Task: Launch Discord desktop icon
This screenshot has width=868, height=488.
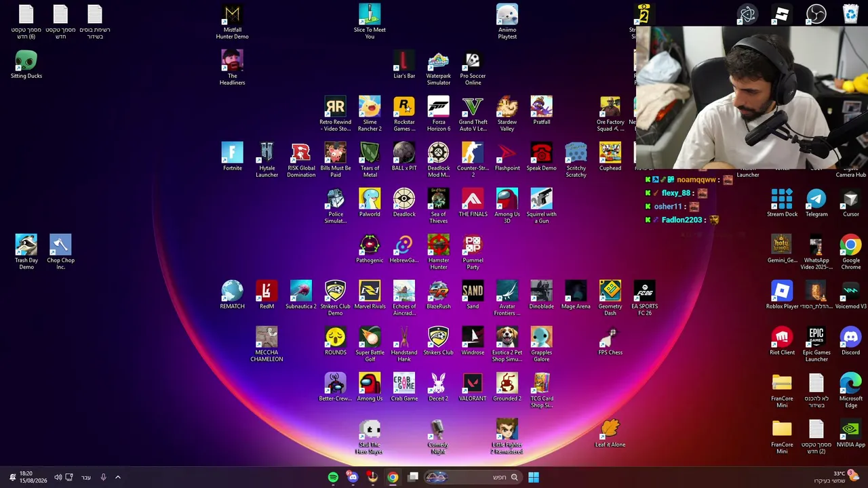Action: click(x=851, y=341)
